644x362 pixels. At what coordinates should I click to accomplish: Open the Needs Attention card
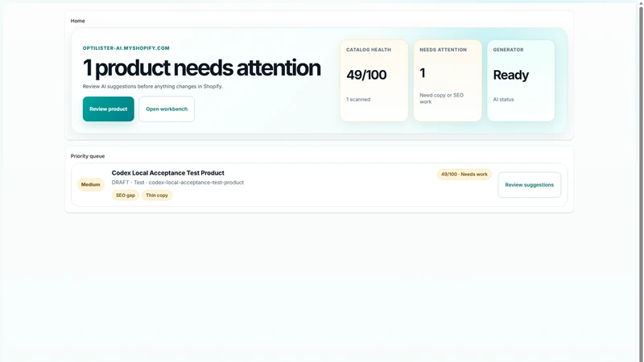(x=448, y=80)
